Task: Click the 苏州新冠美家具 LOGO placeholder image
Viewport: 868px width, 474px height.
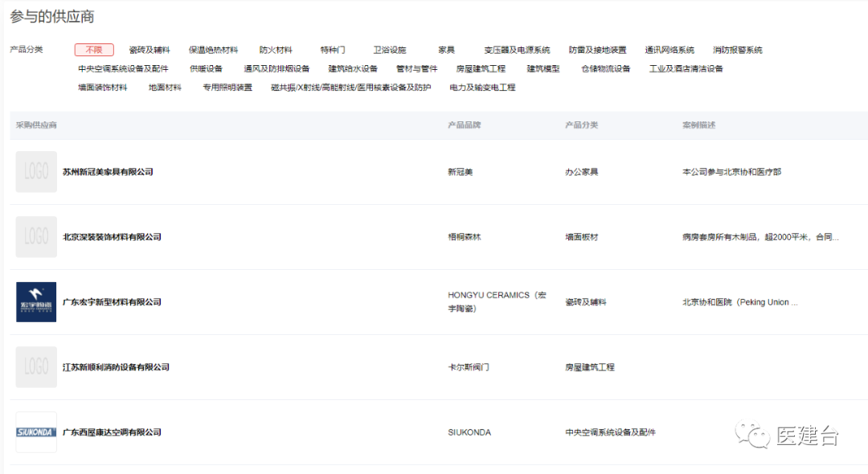Action: tap(36, 171)
